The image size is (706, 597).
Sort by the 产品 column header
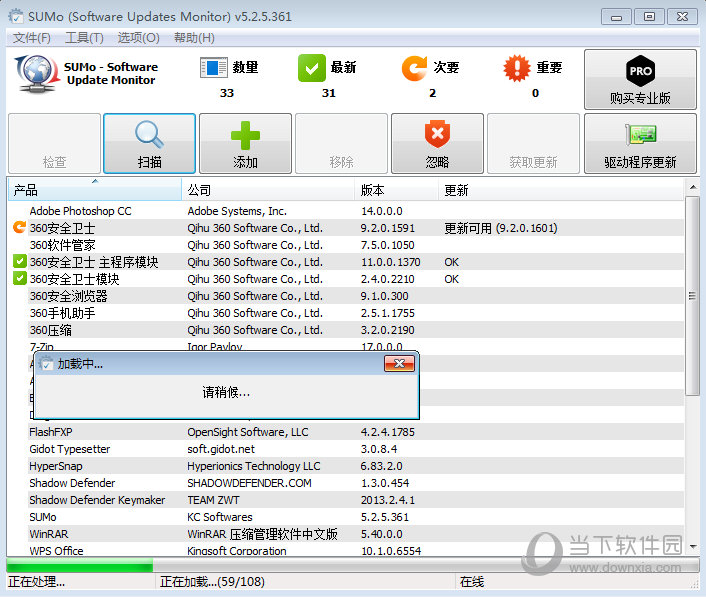pos(95,190)
